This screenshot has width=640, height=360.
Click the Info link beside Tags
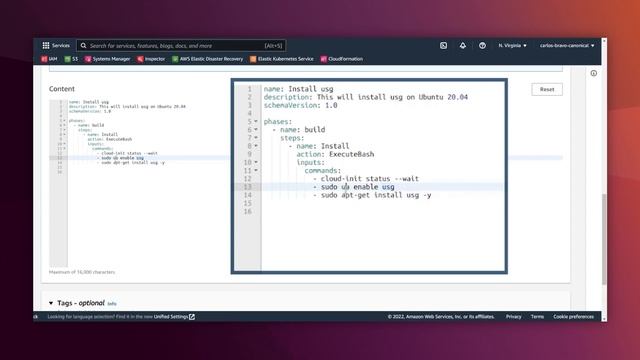(x=112, y=304)
